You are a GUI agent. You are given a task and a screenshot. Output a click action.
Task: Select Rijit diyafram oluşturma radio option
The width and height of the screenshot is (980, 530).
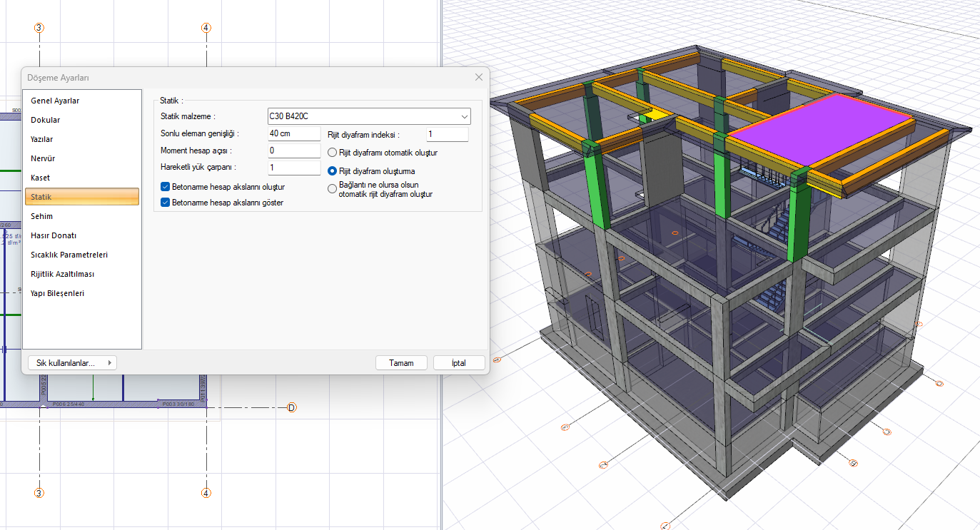point(332,171)
